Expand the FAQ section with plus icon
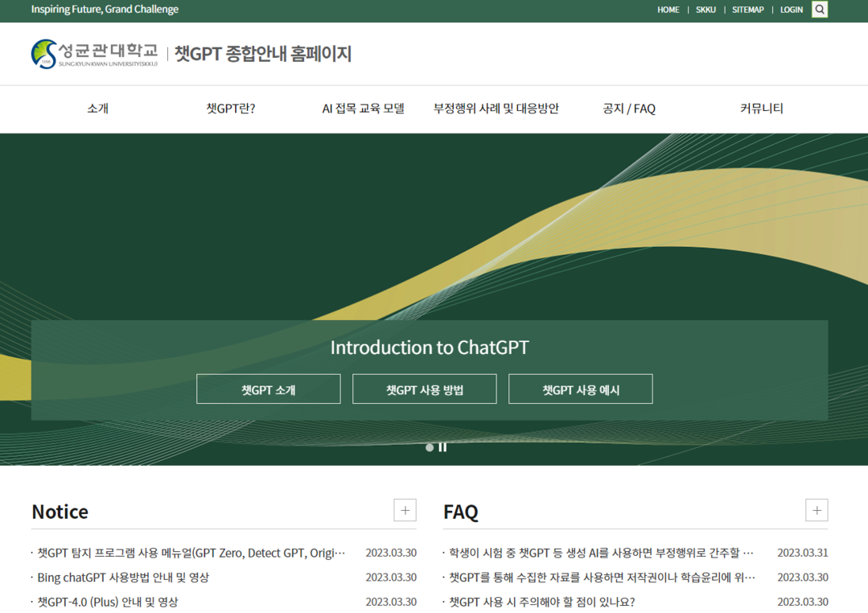The height and width of the screenshot is (613, 868). (x=817, y=510)
